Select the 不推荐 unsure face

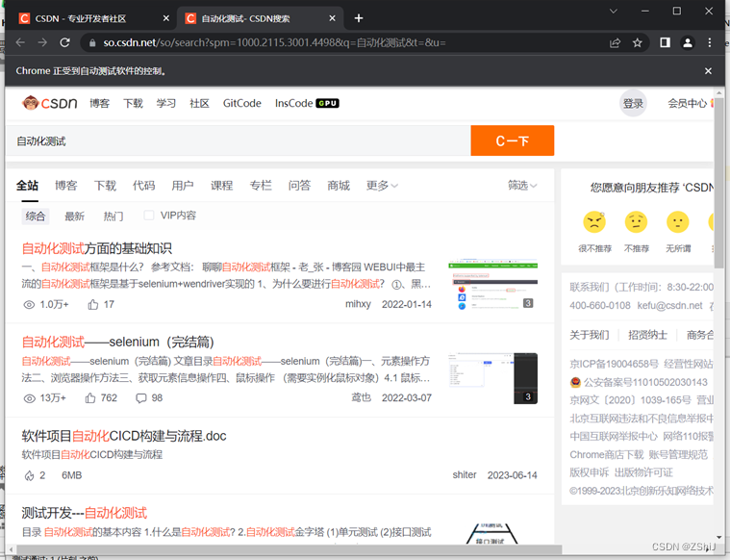click(x=636, y=221)
